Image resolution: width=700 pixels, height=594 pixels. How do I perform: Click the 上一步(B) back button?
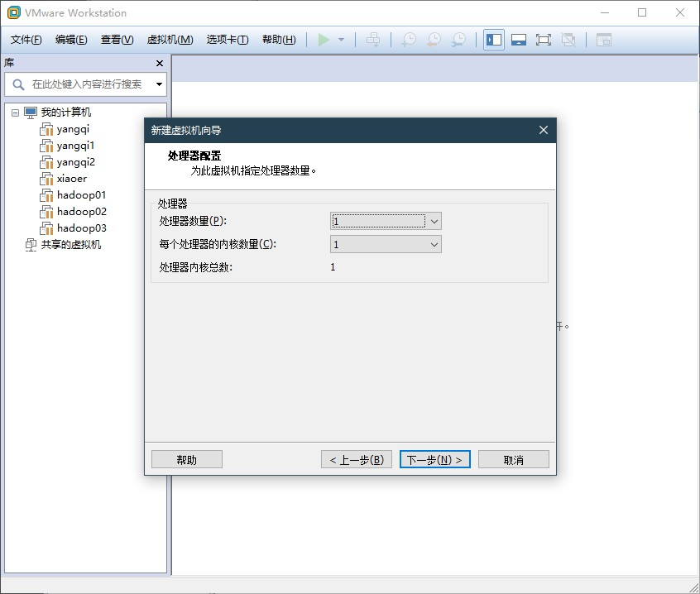point(357,460)
